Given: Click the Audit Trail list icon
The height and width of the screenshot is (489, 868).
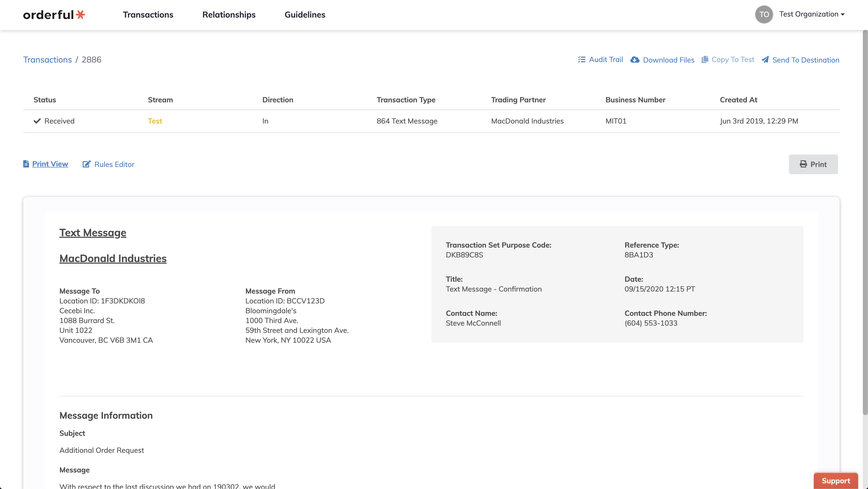Looking at the screenshot, I should tap(582, 60).
